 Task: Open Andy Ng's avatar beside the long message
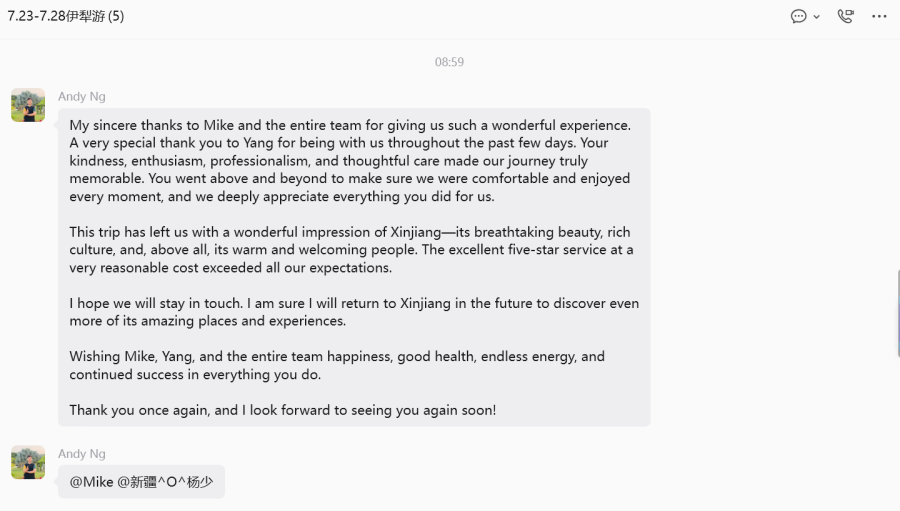pyautogui.click(x=28, y=105)
